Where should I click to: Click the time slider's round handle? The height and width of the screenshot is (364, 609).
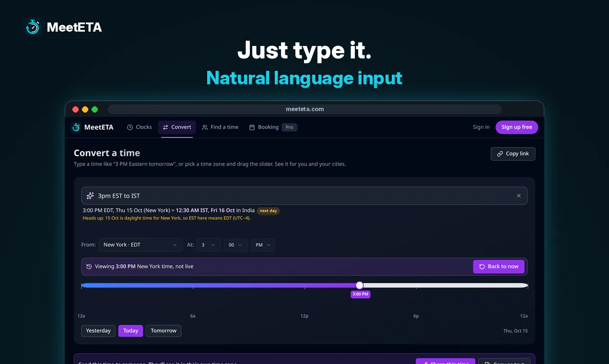[x=360, y=285]
